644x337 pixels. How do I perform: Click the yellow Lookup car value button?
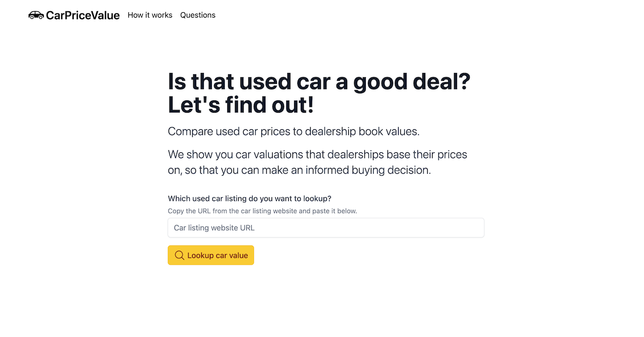tap(211, 255)
